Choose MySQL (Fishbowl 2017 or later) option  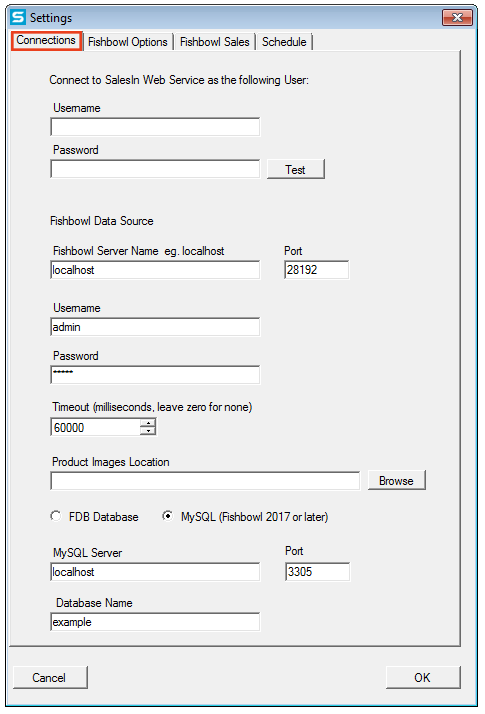[x=168, y=516]
